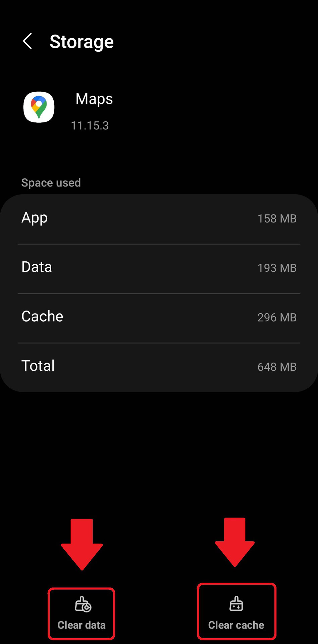
Task: Click the red arrow above Clear data
Action: click(82, 543)
